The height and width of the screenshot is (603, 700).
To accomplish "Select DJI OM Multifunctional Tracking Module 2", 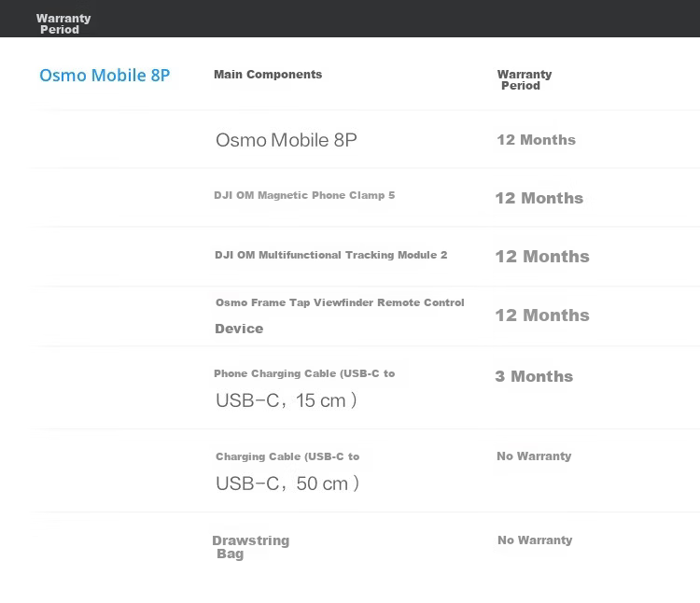I will click(x=330, y=255).
